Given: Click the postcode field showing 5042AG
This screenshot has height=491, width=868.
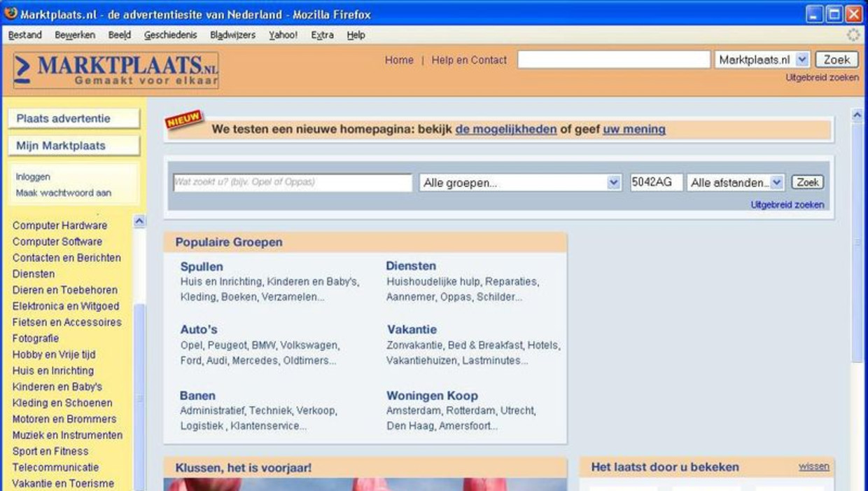Looking at the screenshot, I should pyautogui.click(x=656, y=183).
